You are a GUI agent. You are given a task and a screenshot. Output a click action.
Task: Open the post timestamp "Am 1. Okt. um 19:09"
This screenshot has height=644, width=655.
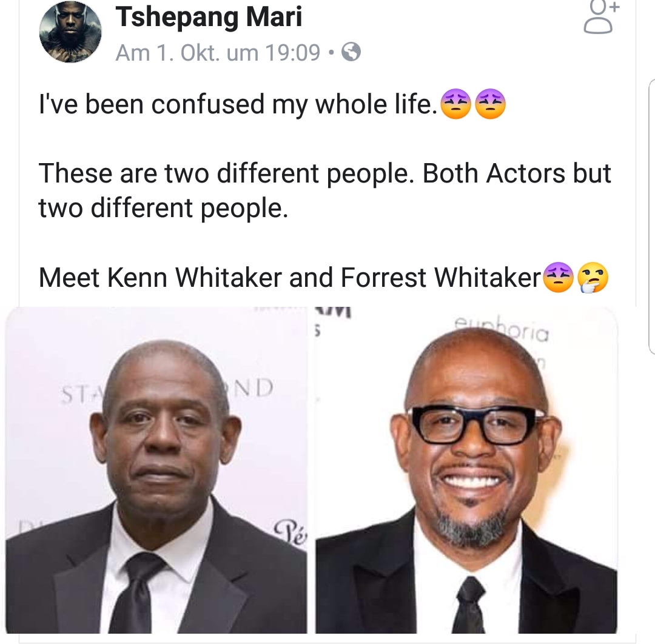[x=218, y=53]
